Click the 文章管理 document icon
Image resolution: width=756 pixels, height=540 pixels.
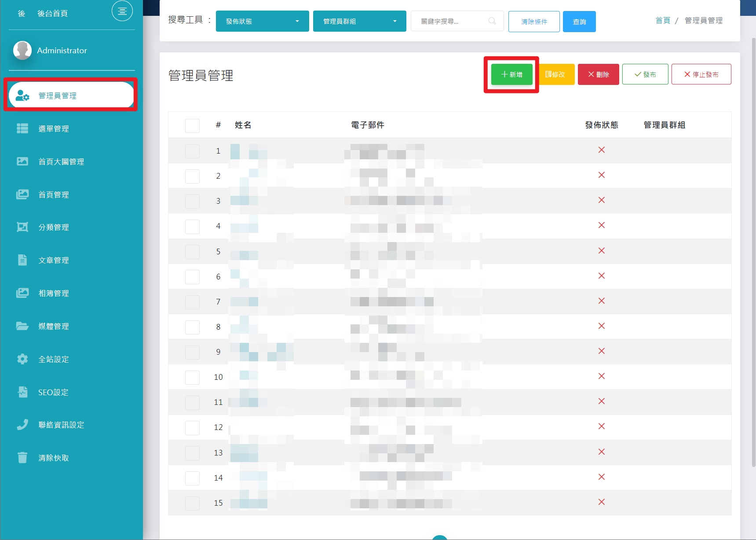(x=22, y=260)
